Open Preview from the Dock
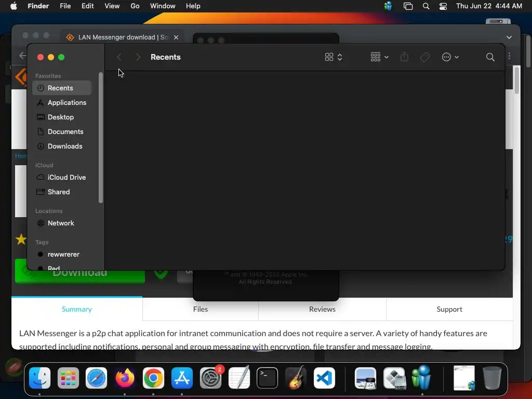Screen dimensions: 532x399 365,378
